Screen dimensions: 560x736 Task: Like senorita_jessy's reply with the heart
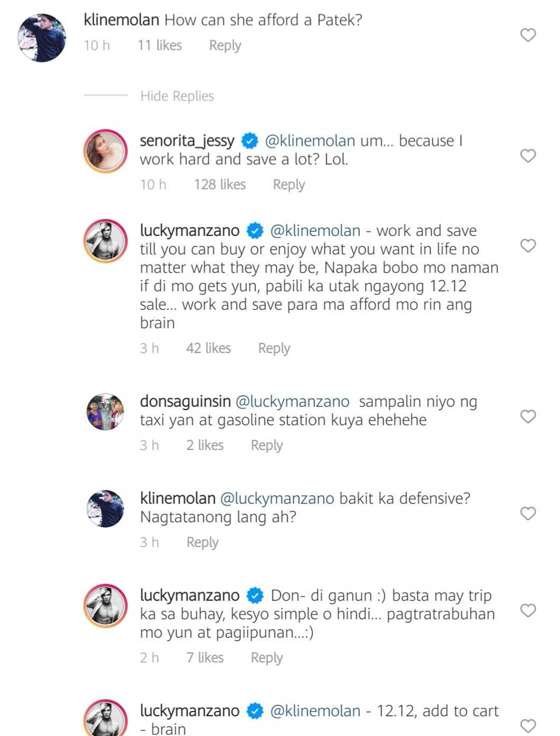tap(528, 156)
